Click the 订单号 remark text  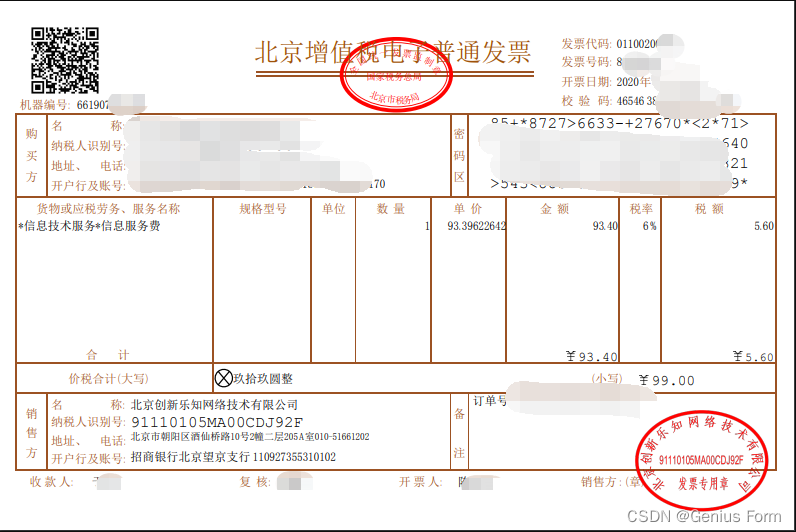(x=489, y=401)
